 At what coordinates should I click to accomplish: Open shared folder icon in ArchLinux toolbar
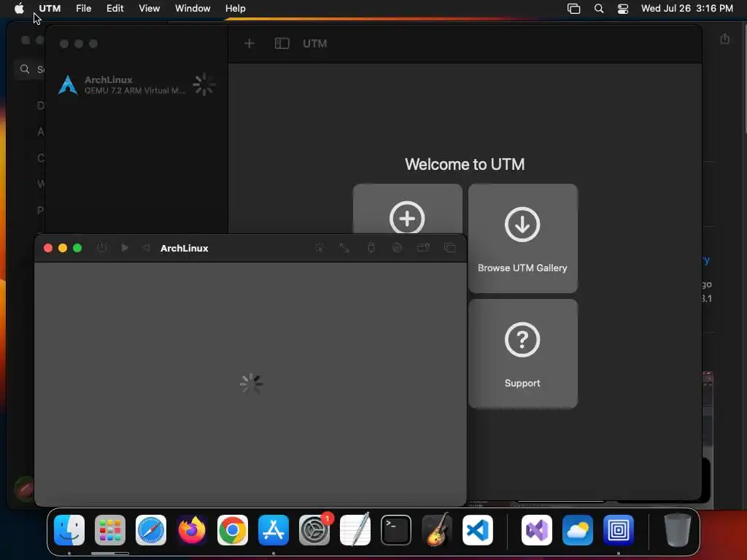pyautogui.click(x=423, y=248)
